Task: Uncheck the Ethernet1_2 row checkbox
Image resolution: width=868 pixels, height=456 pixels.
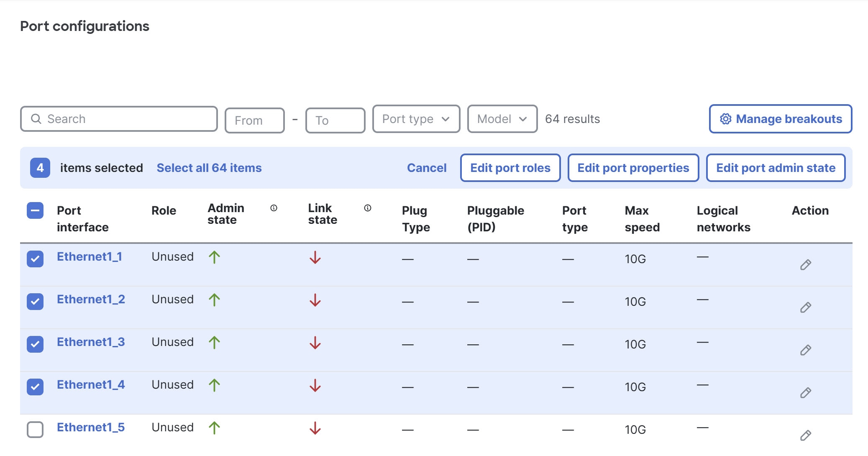Action: (35, 302)
